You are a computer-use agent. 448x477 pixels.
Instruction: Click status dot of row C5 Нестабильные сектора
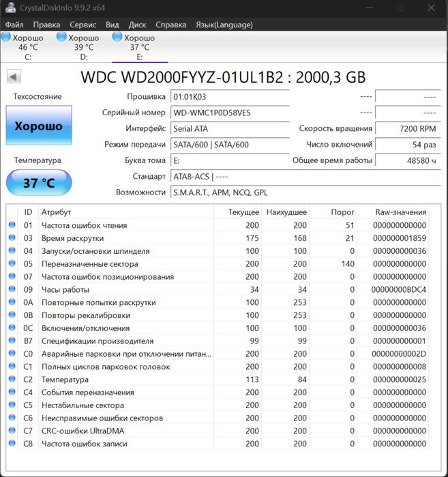pyautogui.click(x=12, y=404)
